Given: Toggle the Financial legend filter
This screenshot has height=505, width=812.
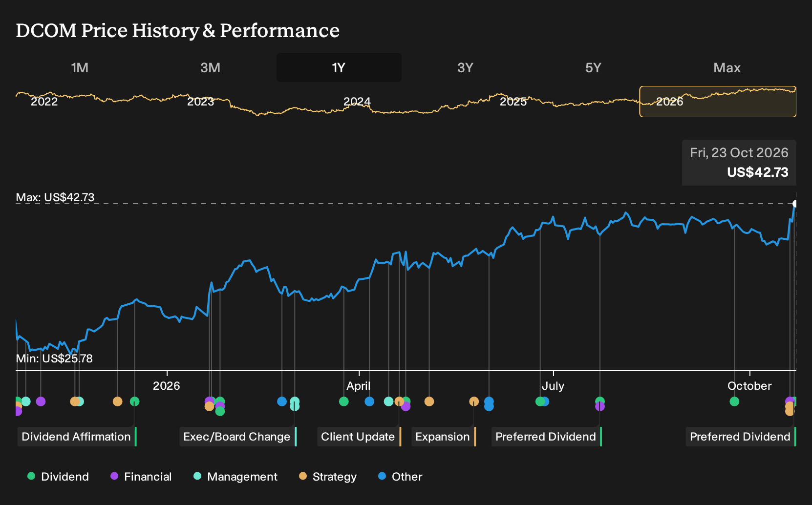Looking at the screenshot, I should click(141, 477).
